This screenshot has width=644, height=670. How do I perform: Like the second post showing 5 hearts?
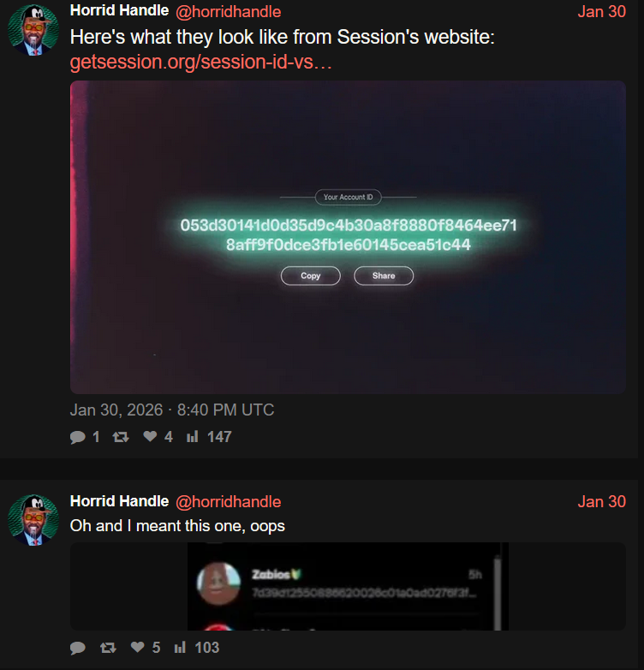click(138, 647)
